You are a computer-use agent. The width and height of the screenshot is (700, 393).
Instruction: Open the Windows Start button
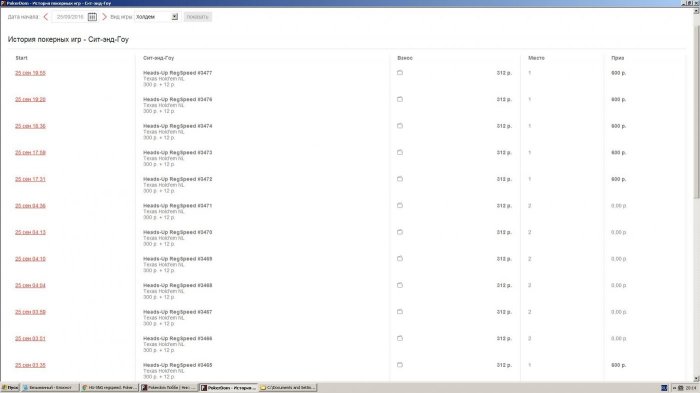10,388
